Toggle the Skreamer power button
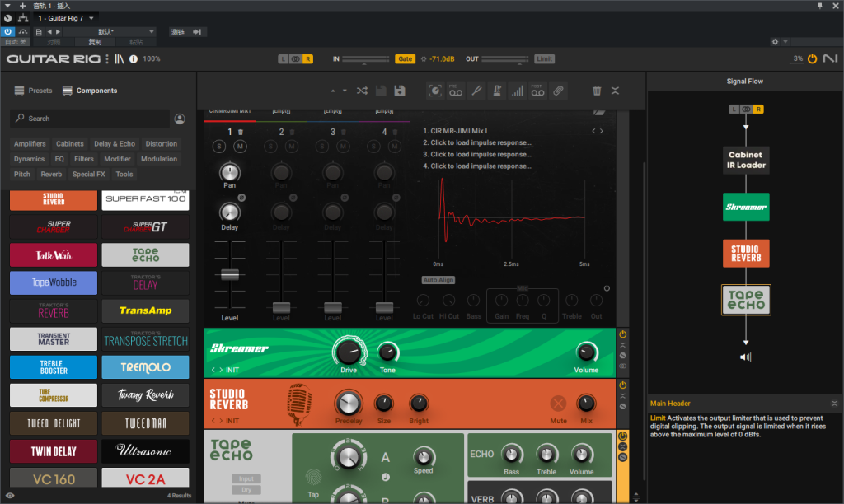The height and width of the screenshot is (504, 844). click(x=623, y=334)
